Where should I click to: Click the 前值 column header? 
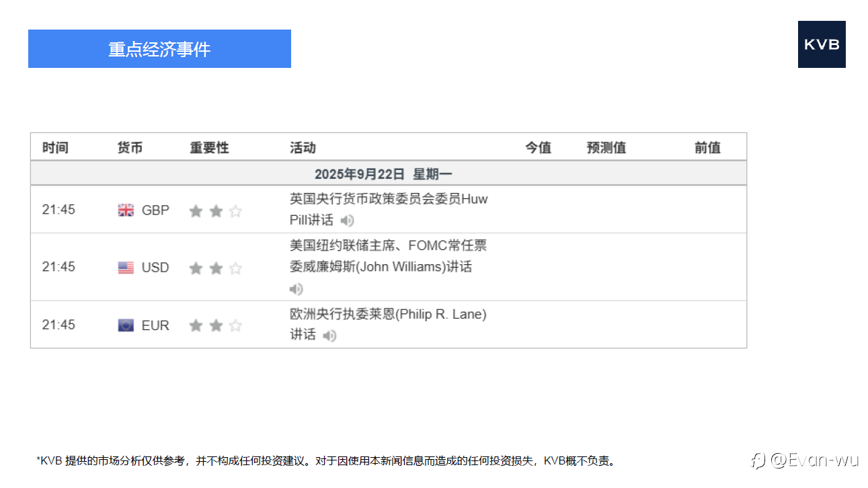[x=707, y=148]
